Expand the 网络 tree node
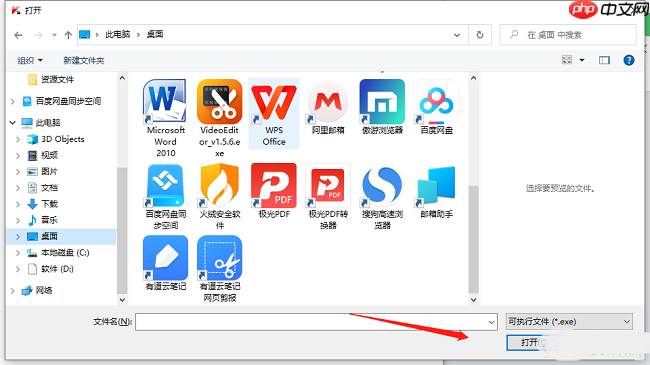Screen dimensions: 650x365 [12, 290]
